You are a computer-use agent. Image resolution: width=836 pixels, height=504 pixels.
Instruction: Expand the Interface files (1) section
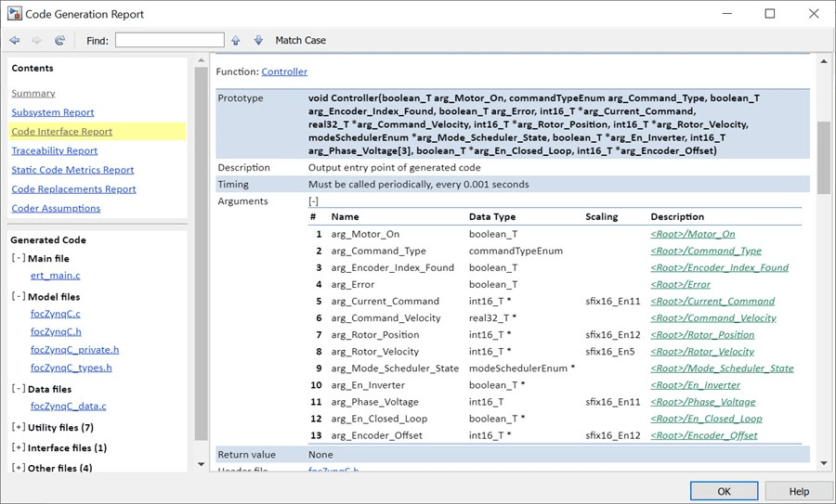click(x=19, y=448)
